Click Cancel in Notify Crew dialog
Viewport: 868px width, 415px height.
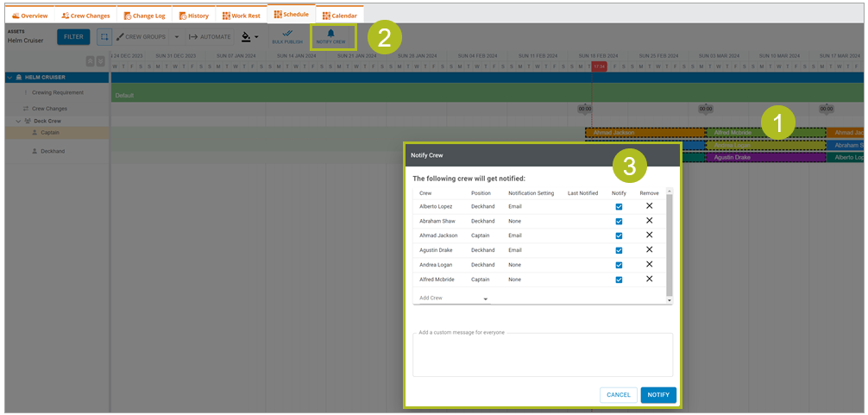[619, 394]
